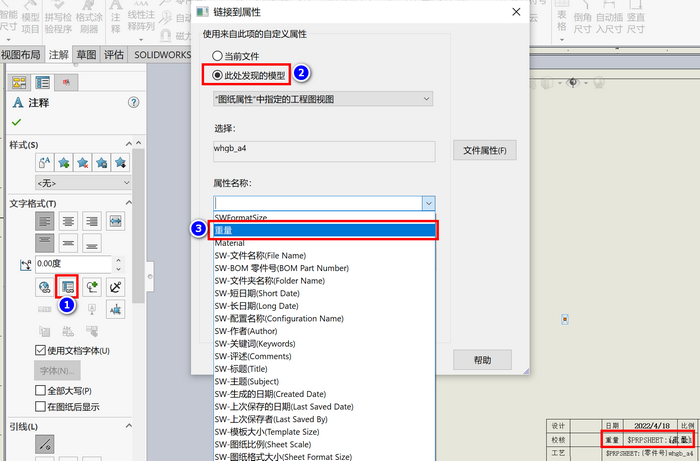The width and height of the screenshot is (700, 461).
Task: Open help for the Note PropertyManager
Action: coord(133,102)
